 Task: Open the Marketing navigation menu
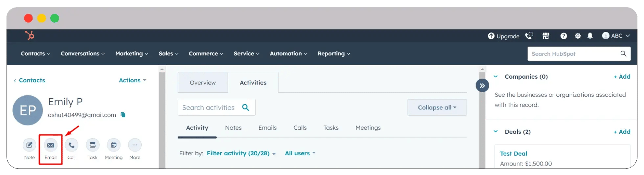coord(131,53)
